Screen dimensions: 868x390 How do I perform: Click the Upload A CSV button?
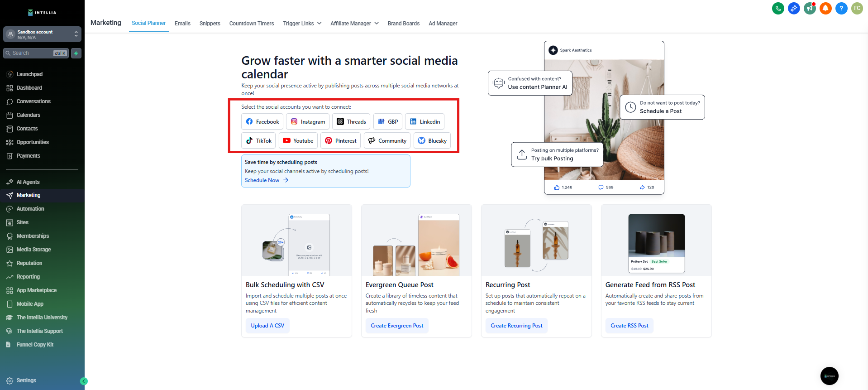coord(267,326)
